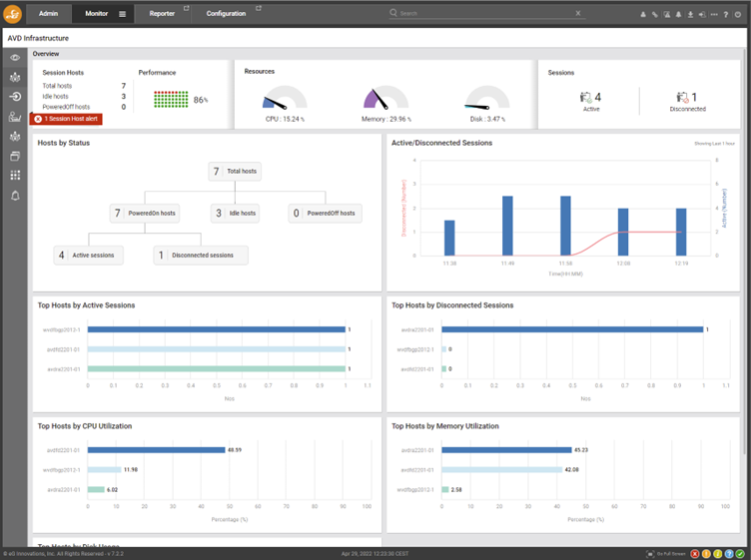Open the three-dots more options menu
This screenshot has height=560, width=751.
pyautogui.click(x=714, y=14)
